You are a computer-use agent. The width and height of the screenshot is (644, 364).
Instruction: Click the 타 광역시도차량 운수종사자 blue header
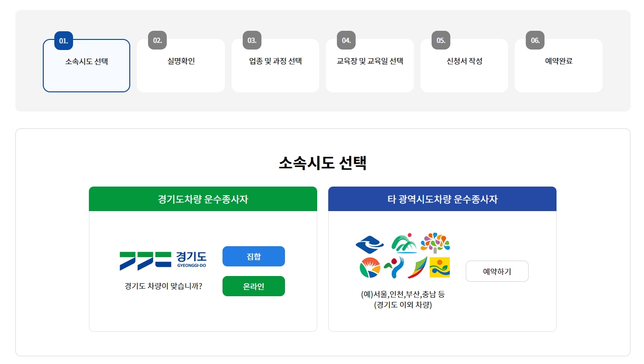point(442,199)
